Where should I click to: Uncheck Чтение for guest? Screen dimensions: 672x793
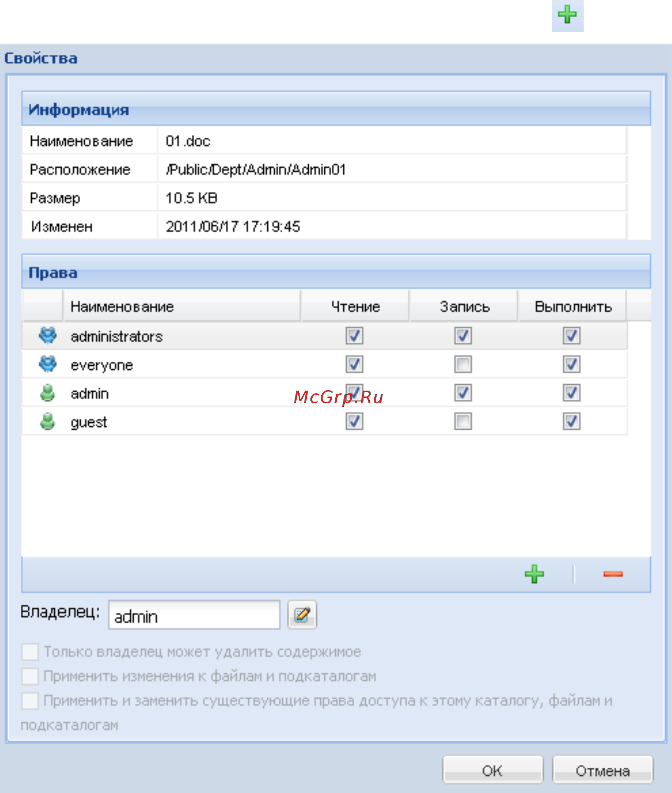(354, 421)
